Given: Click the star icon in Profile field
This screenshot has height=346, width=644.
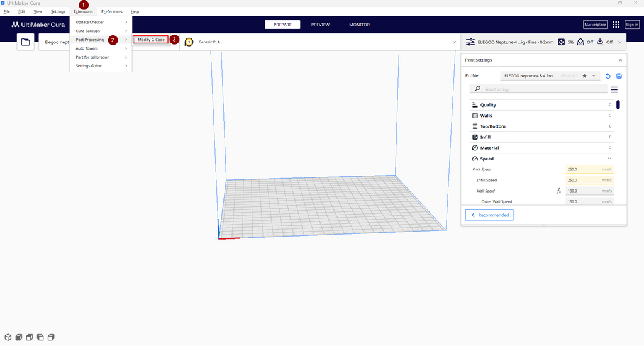Looking at the screenshot, I should [584, 76].
